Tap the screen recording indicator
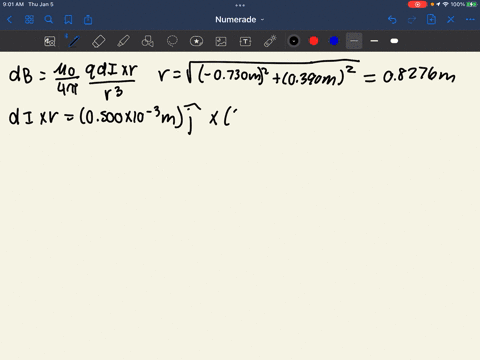Image resolution: width=480 pixels, height=360 pixels. [x=417, y=4]
